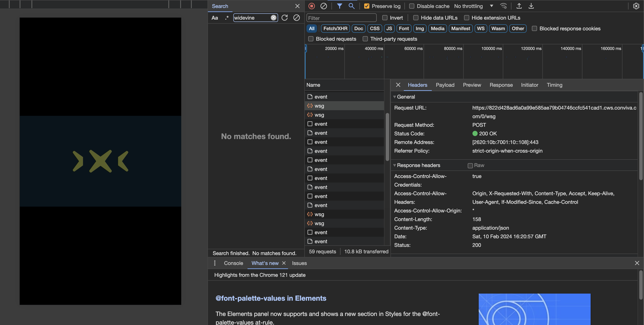Uncheck the Preserve log checkbox
Image resolution: width=644 pixels, height=325 pixels.
coord(367,6)
